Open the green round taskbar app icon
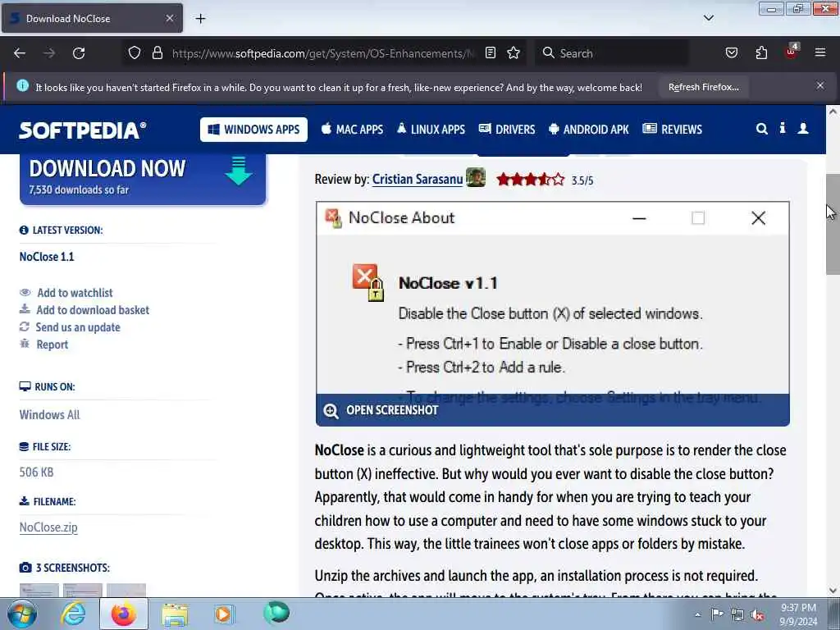840x630 pixels. (276, 613)
